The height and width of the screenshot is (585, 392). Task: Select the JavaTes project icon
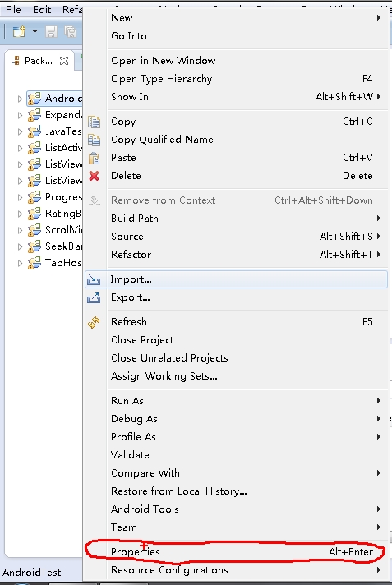(x=35, y=131)
